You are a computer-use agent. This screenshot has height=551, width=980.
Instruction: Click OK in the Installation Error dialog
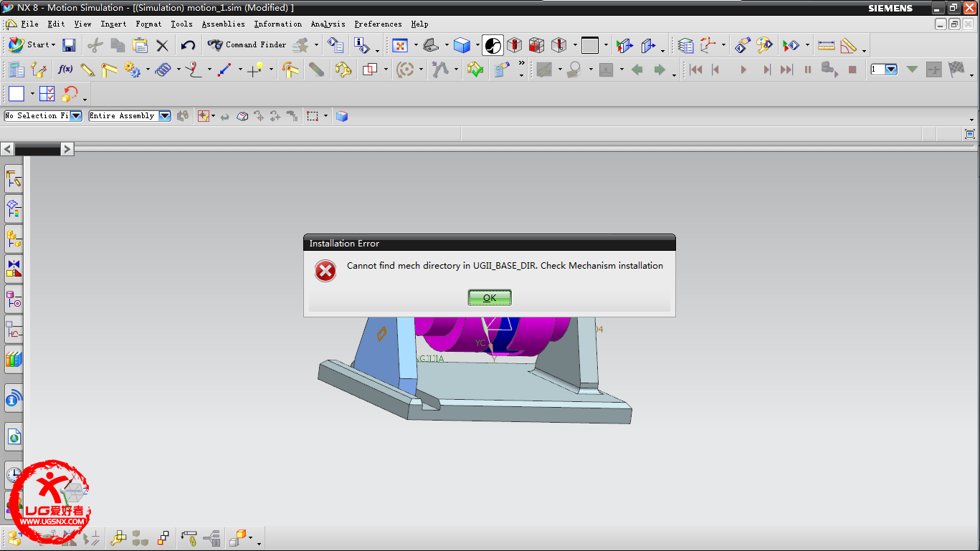tap(490, 297)
